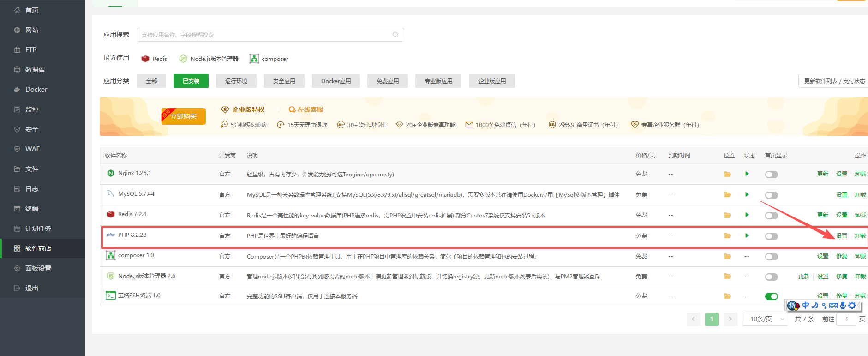Click 更新 in the Nginx row
868x356 pixels.
823,174
